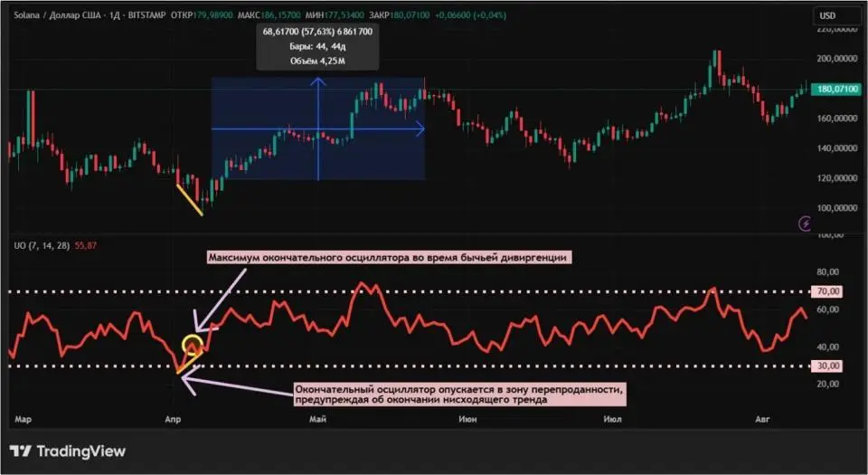This screenshot has width=868, height=475.
Task: Select the Июл label on time axis
Action: click(x=611, y=420)
